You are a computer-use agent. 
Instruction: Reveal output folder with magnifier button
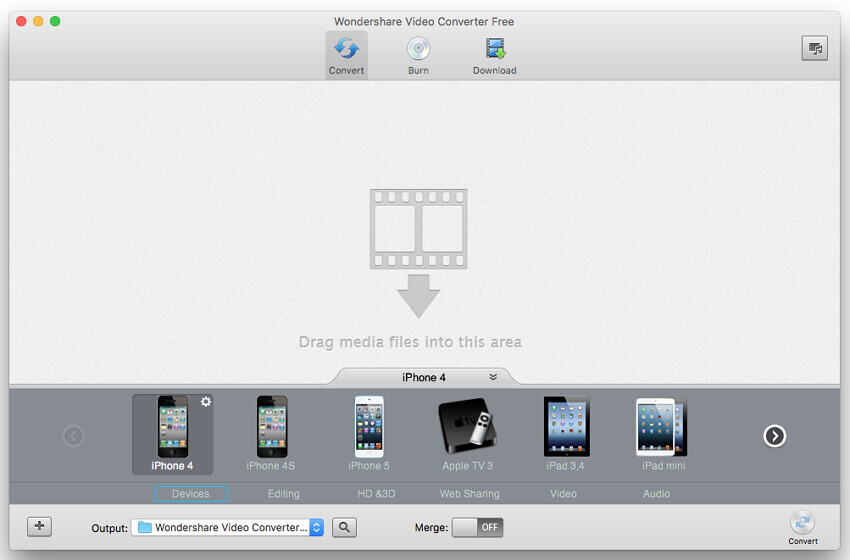point(344,527)
